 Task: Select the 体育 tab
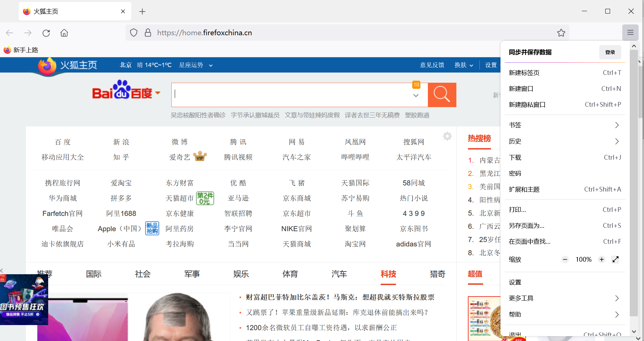[x=290, y=274]
